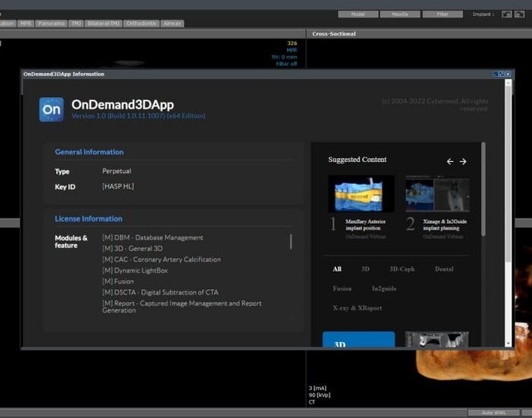Image resolution: width=532 pixels, height=418 pixels.
Task: Click the dialog's outer vertical scrollbar thumb
Action: 508,174
